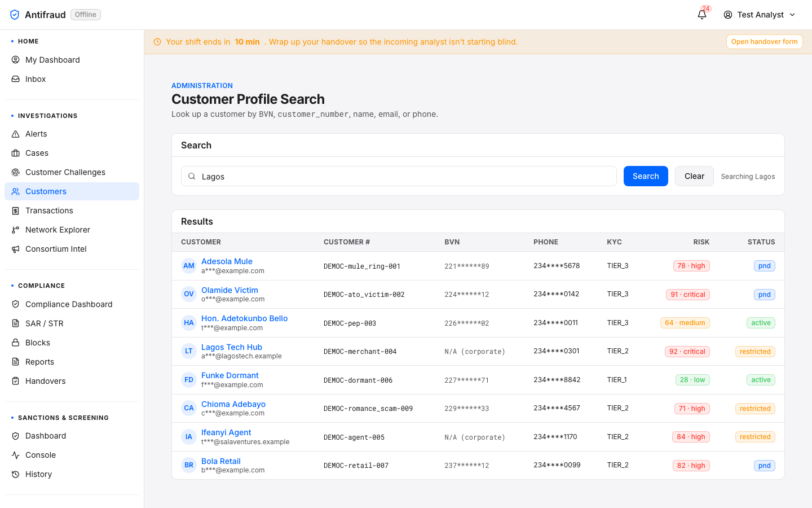Click BVN 226******02 cell
812x508 pixels.
[466, 323]
